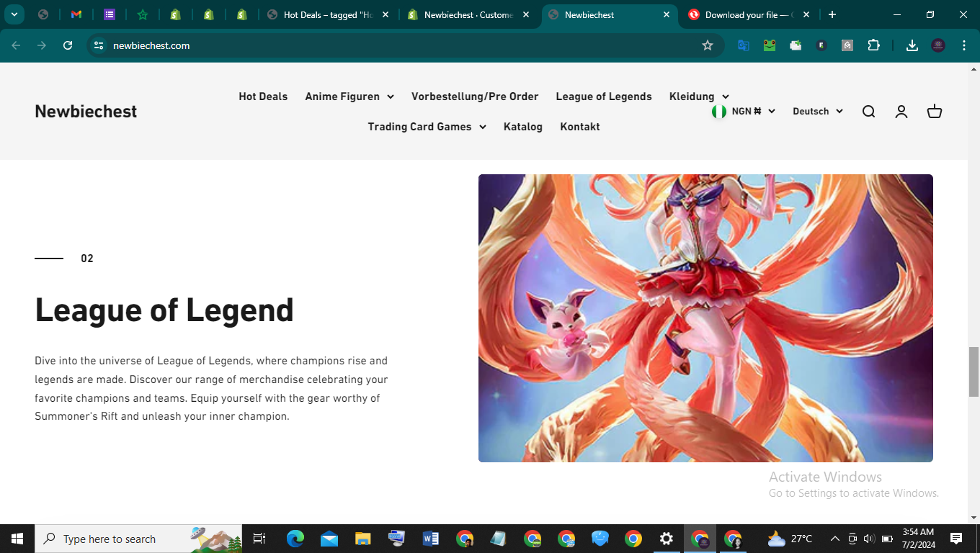Open Chrome three-dot menu
This screenshot has height=553, width=980.
tap(964, 45)
